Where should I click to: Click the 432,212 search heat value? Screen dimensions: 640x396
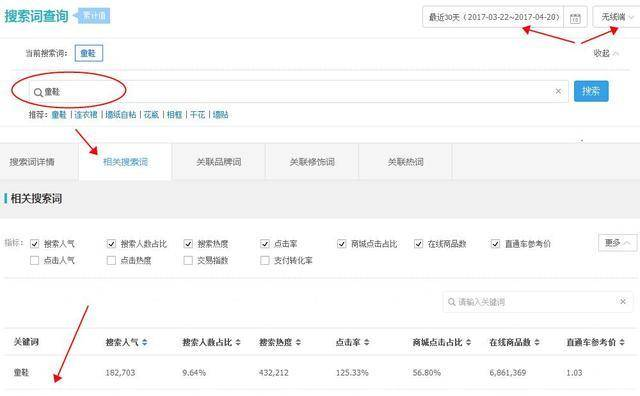pos(273,372)
